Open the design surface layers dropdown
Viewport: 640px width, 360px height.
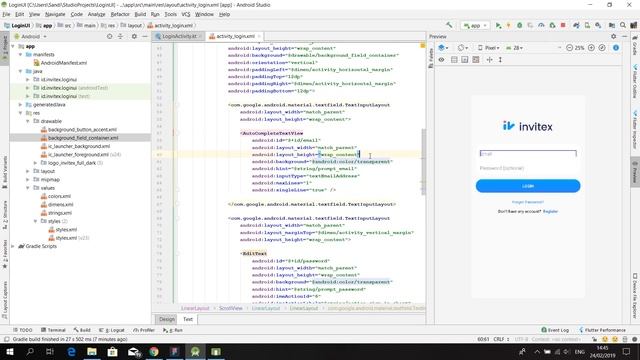pos(443,48)
